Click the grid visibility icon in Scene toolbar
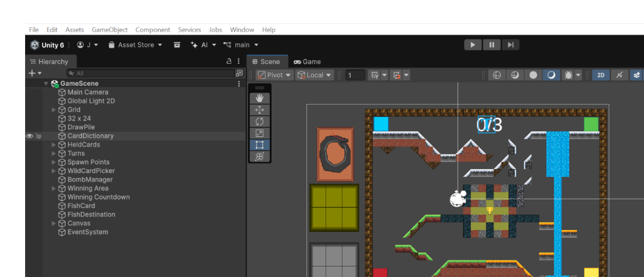This screenshot has width=644, height=277. point(374,75)
